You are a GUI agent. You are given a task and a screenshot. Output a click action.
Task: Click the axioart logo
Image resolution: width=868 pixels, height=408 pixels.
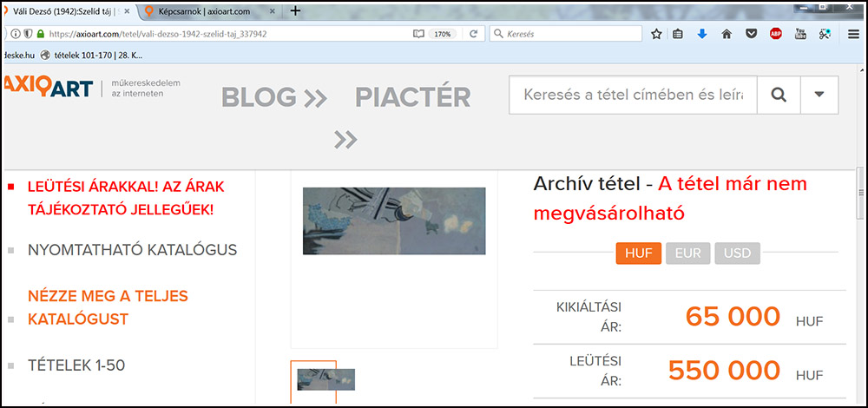pyautogui.click(x=49, y=88)
